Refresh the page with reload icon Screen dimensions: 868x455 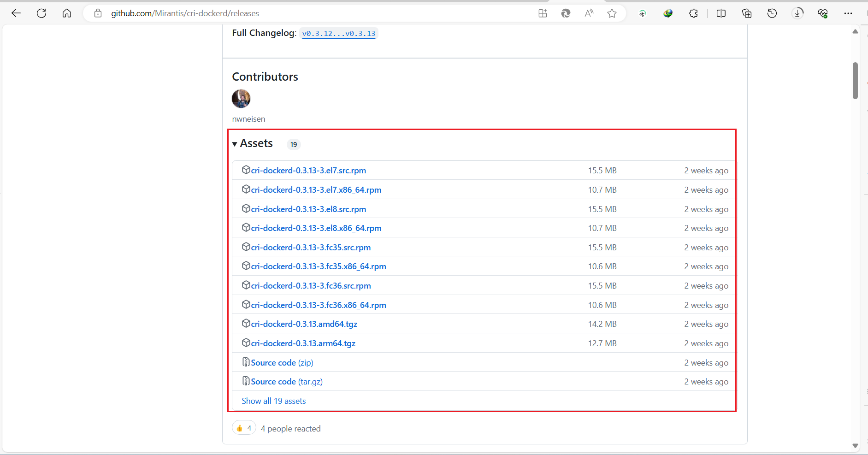click(41, 13)
